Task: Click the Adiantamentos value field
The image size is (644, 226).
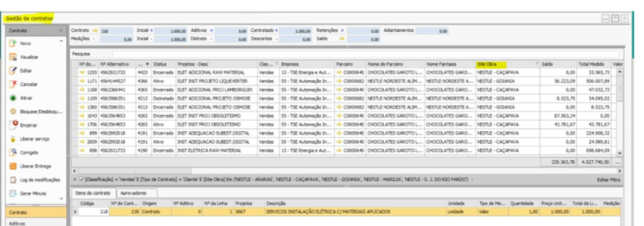Action: (432, 31)
